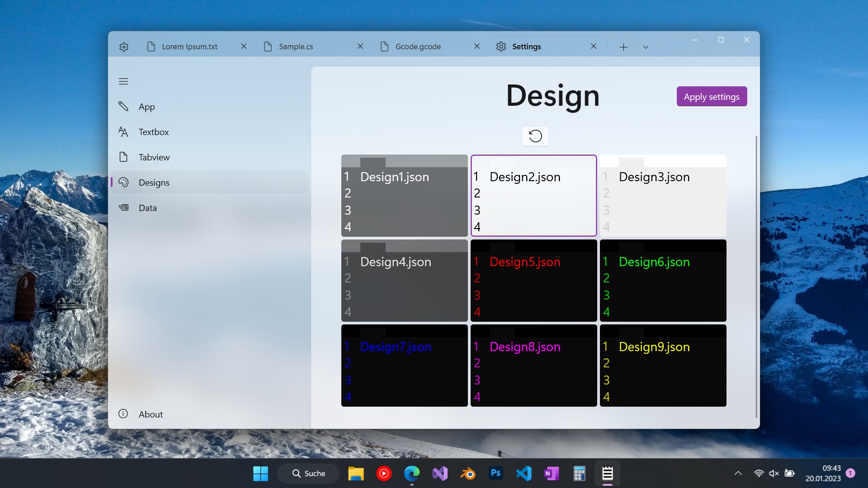Close the Lorem Ipsum.txt tab
The image size is (868, 488).
244,46
